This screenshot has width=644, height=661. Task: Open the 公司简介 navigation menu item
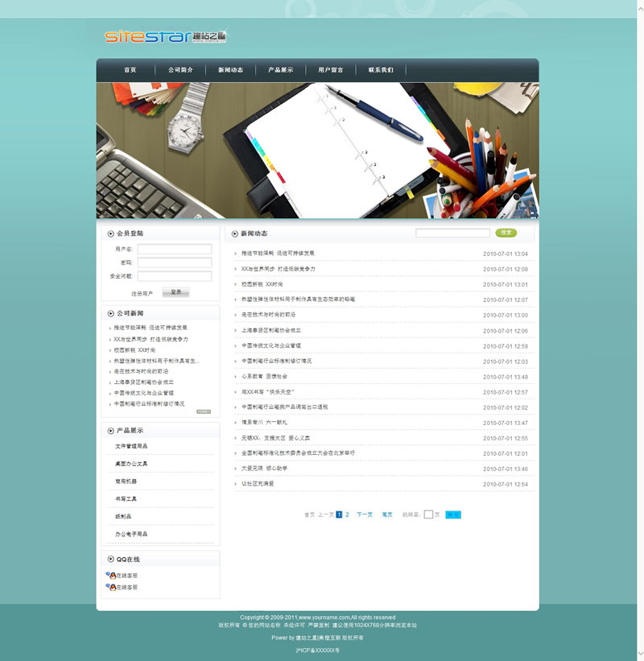click(x=180, y=70)
